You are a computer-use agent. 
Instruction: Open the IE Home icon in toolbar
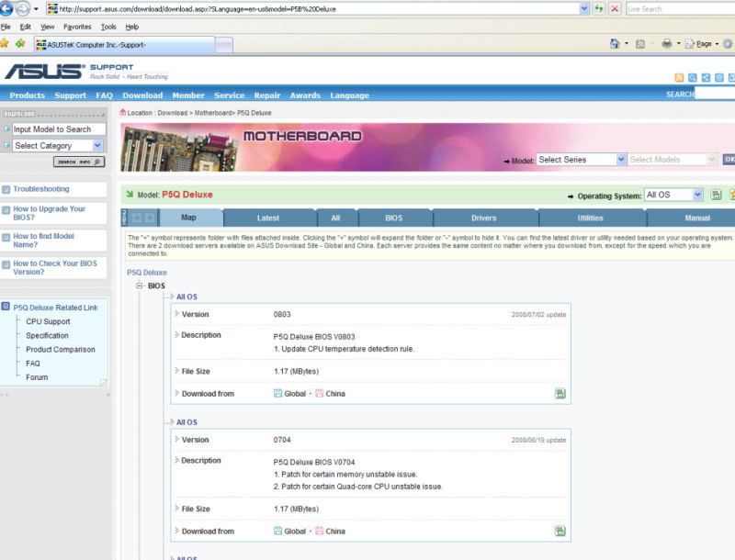click(615, 43)
